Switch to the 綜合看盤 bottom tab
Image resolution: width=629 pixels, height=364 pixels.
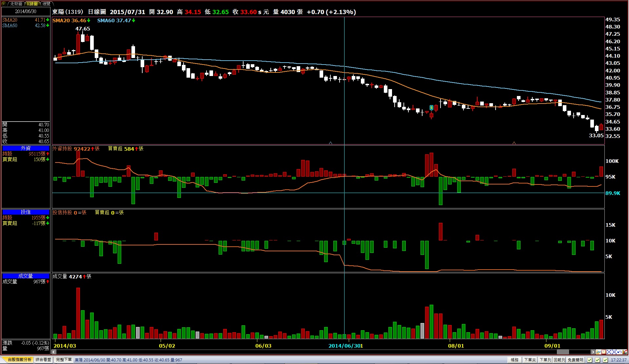43,359
